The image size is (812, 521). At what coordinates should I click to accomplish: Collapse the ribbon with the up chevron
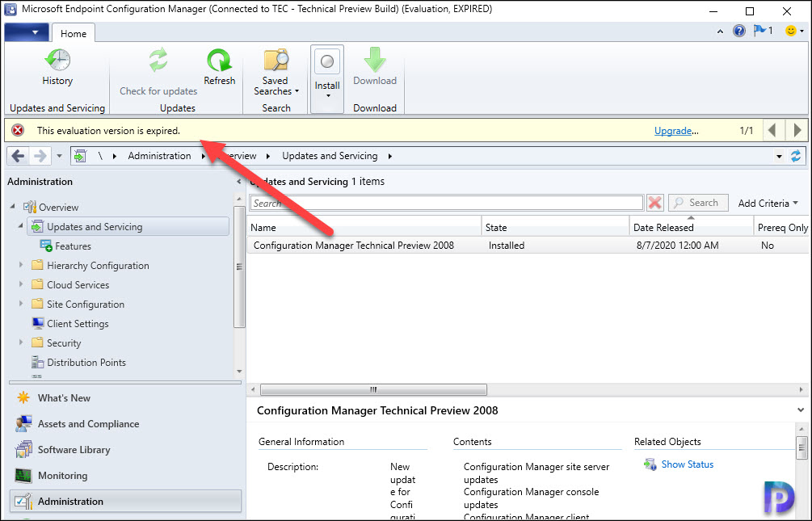720,32
